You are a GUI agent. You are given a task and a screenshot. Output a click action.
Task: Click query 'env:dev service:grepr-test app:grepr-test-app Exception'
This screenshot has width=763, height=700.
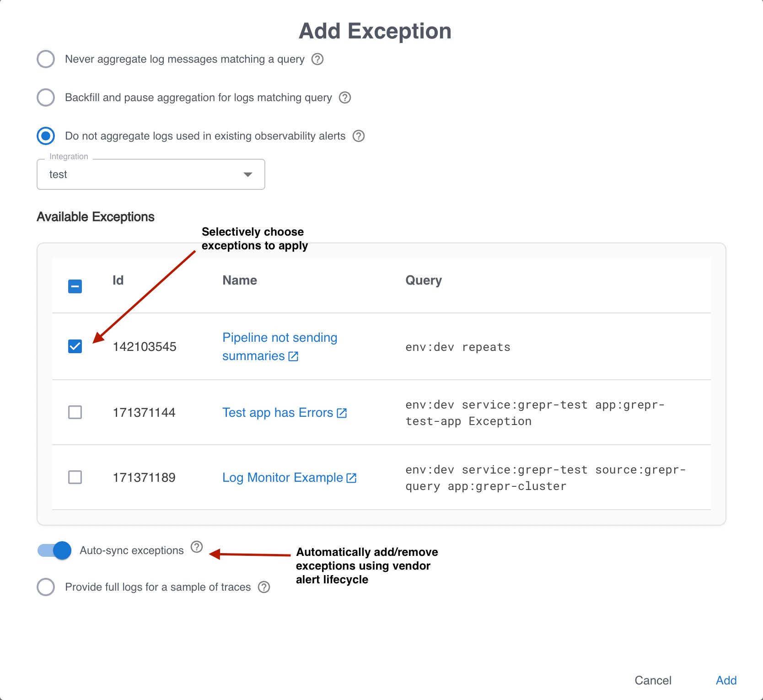pos(535,413)
